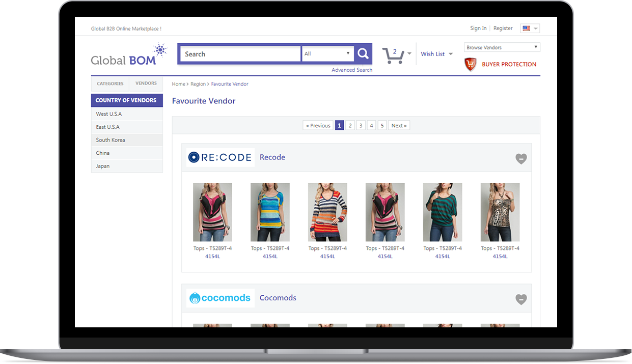
Task: Click the Global B2B Online Marketplace tagline
Action: (x=126, y=29)
